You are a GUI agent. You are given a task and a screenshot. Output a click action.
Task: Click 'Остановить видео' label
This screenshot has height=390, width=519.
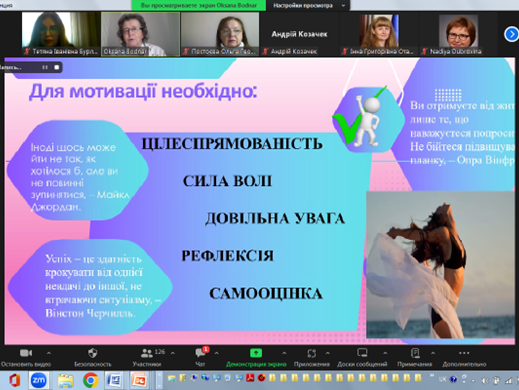pyautogui.click(x=26, y=364)
